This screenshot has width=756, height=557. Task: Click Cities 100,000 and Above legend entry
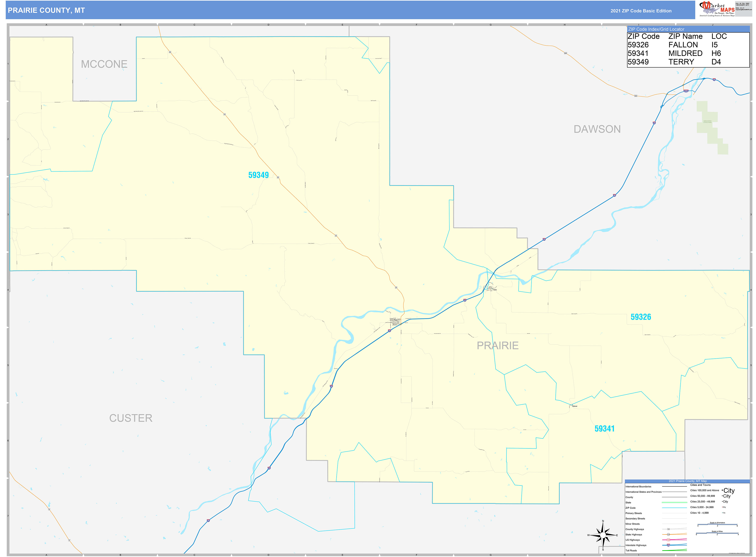[705, 491]
